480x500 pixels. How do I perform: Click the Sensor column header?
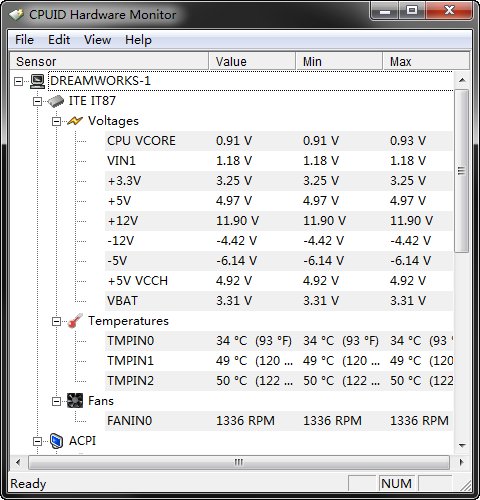pos(109,61)
